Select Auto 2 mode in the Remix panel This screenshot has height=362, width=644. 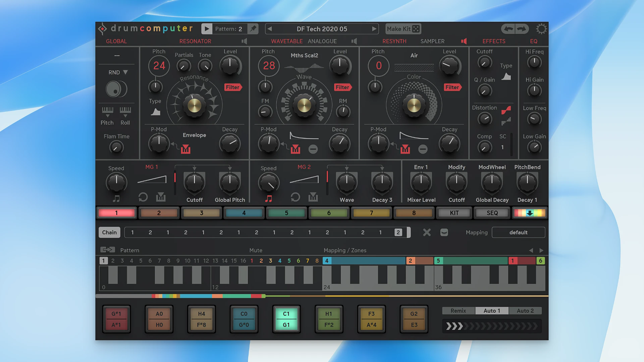[x=525, y=310]
